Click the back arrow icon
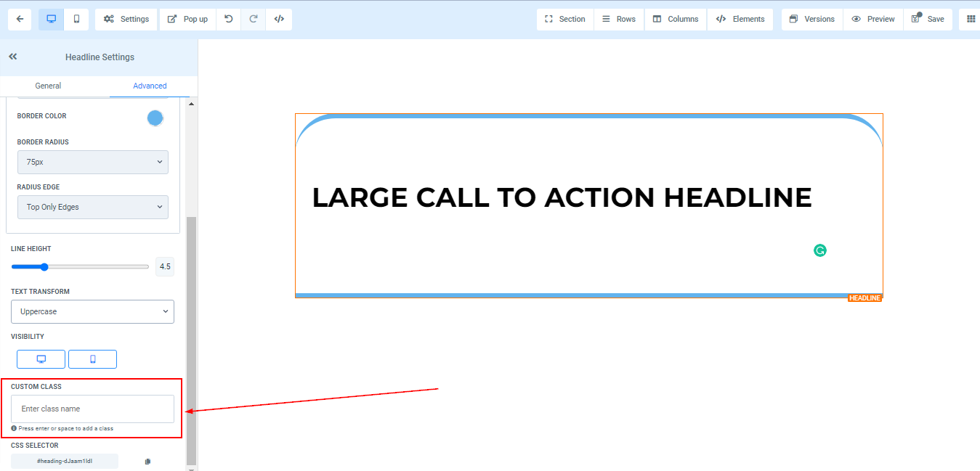 [x=20, y=19]
